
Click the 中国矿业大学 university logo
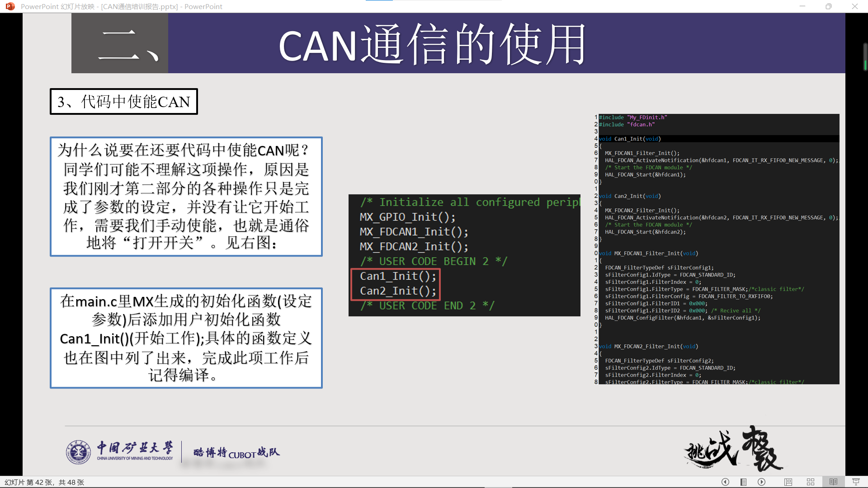pyautogui.click(x=120, y=452)
